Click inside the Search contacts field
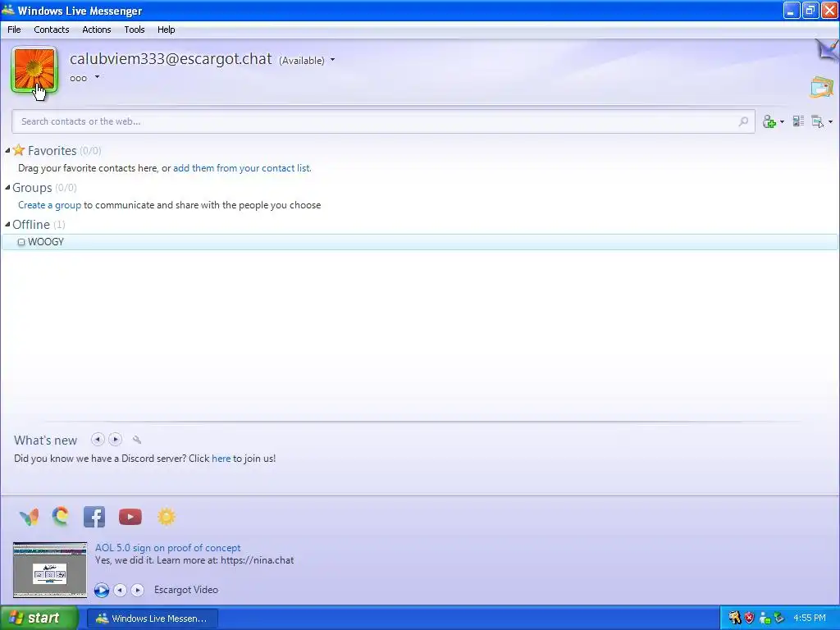This screenshot has height=630, width=840. [x=383, y=121]
